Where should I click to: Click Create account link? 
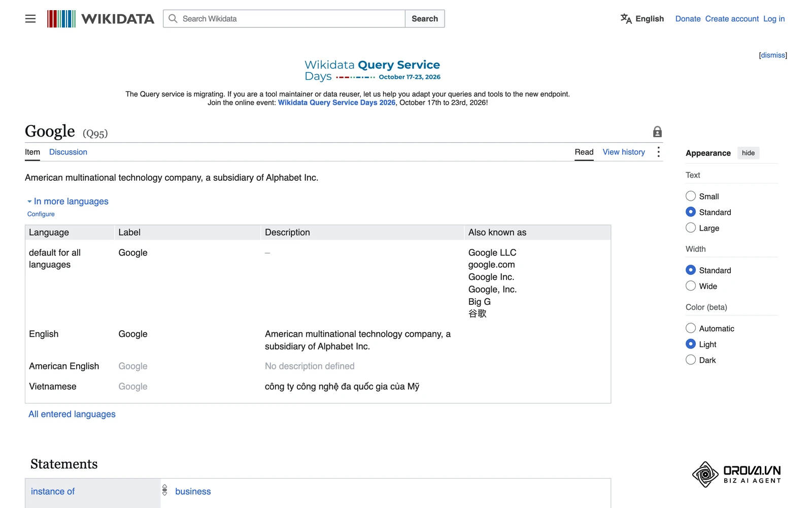[x=732, y=19]
